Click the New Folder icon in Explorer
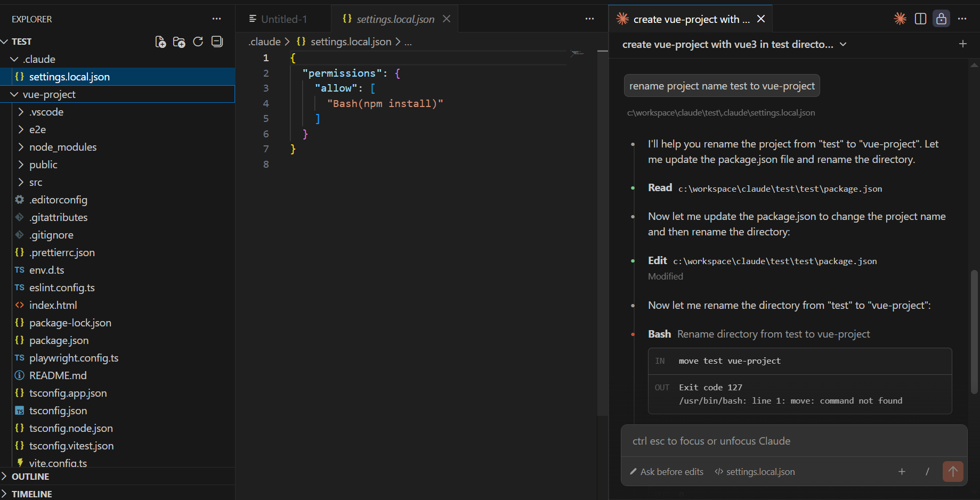The image size is (980, 500). coord(179,42)
